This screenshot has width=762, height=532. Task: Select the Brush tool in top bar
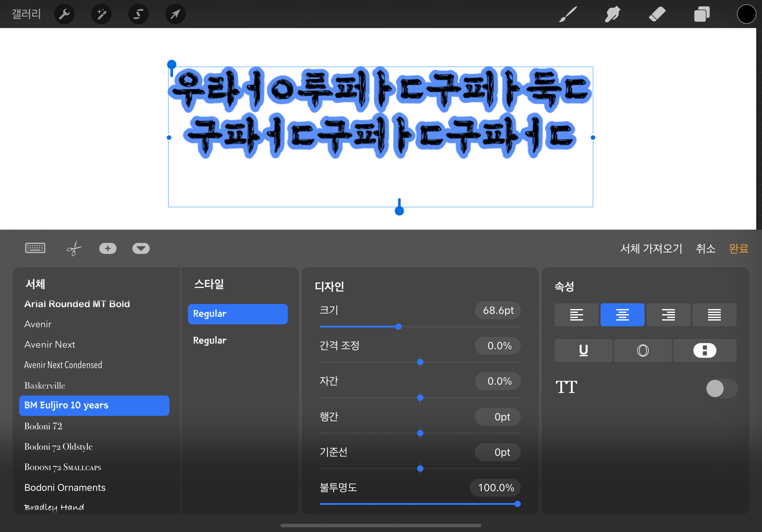click(x=568, y=14)
